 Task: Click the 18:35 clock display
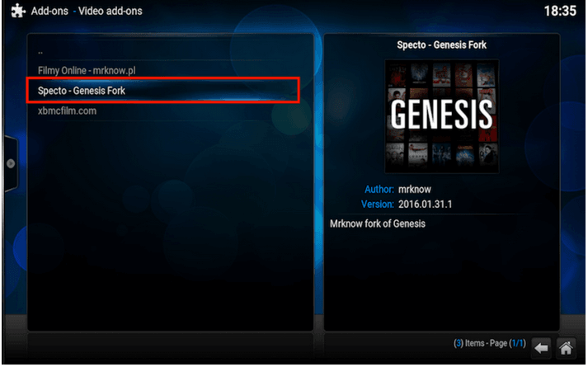point(560,11)
